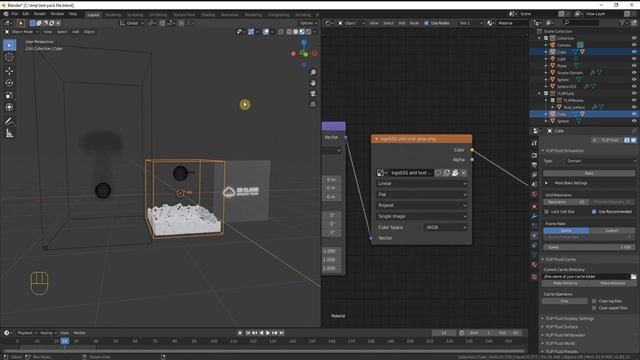Viewport: 640px width, 360px height.
Task: Switch to solid viewport shading
Action: 296,31
